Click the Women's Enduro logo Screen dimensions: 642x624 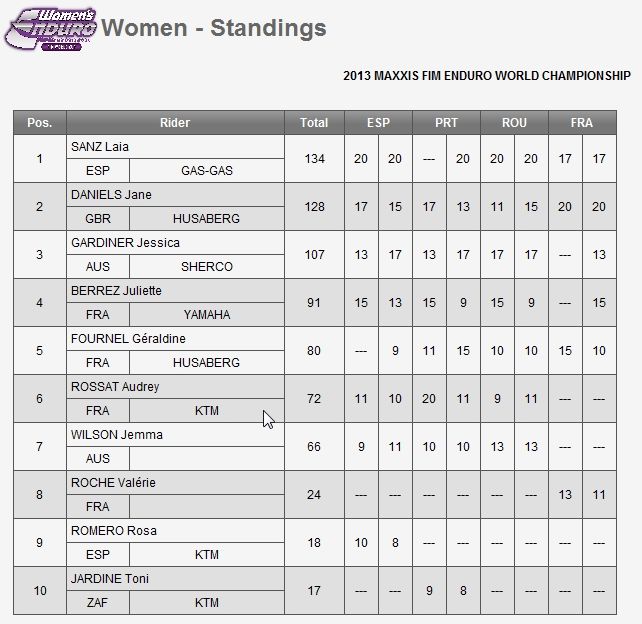[x=50, y=30]
